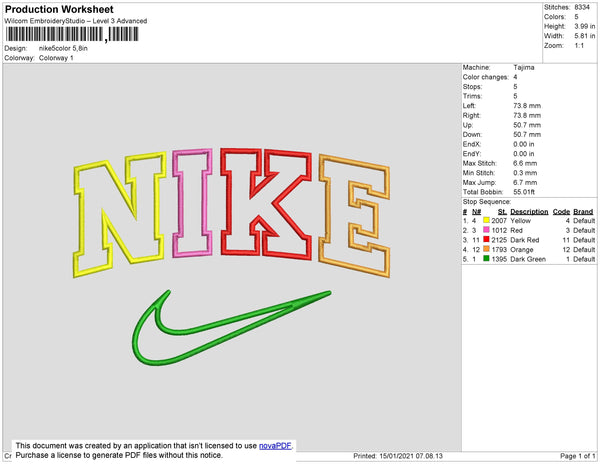This screenshot has height=464, width=600.
Task: Select the Dark Red thread swatch
Action: click(x=486, y=239)
